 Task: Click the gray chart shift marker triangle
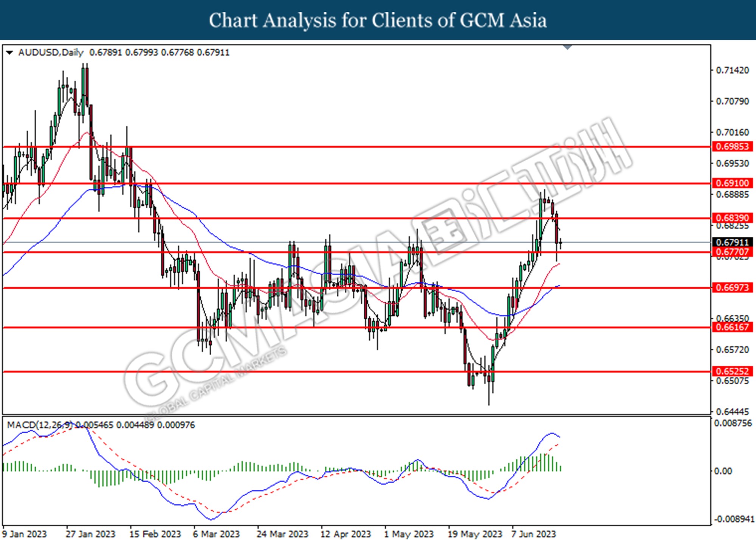point(567,47)
